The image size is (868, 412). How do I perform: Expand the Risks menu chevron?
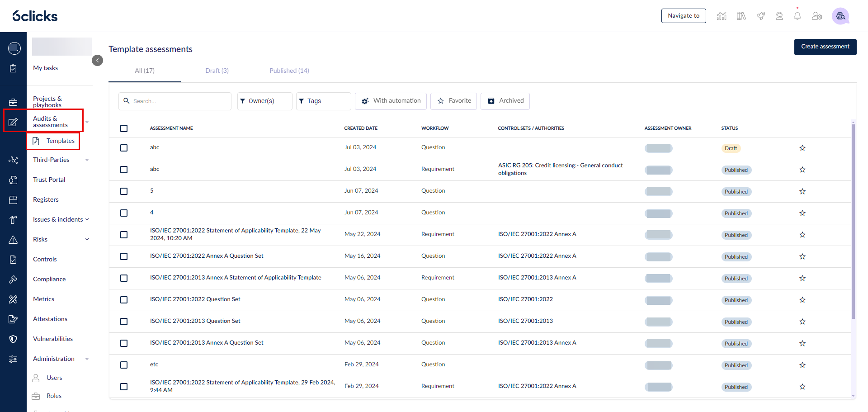click(87, 239)
